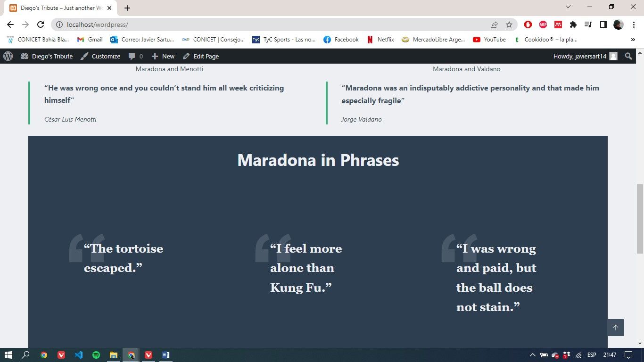Open the Extensions puzzle menu
The height and width of the screenshot is (362, 644).
[573, 25]
